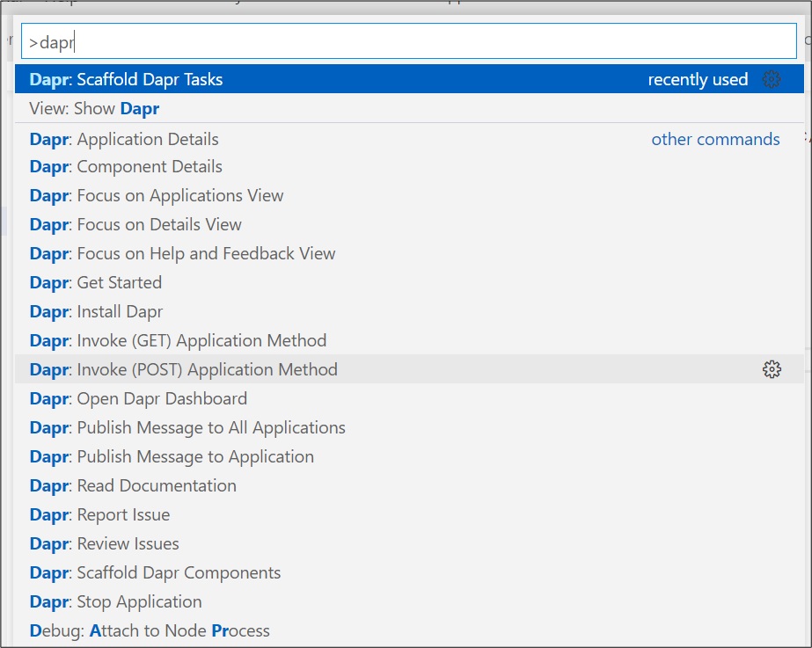Run Dapr: Stop Application command

tap(116, 601)
